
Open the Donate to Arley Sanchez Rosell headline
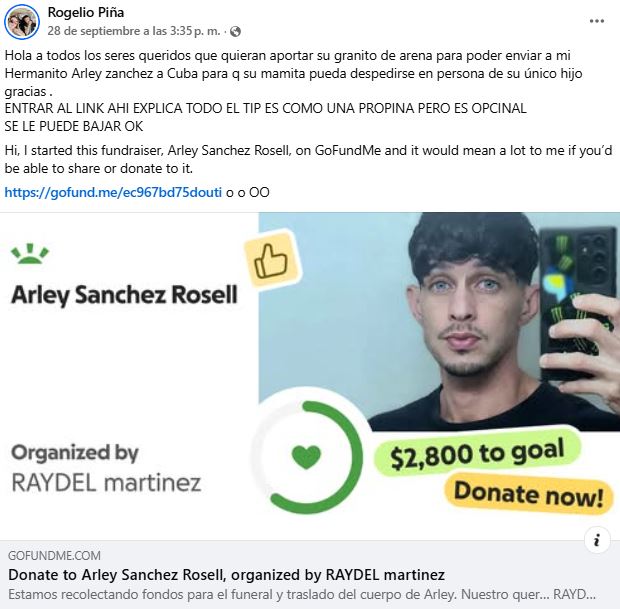coord(226,575)
